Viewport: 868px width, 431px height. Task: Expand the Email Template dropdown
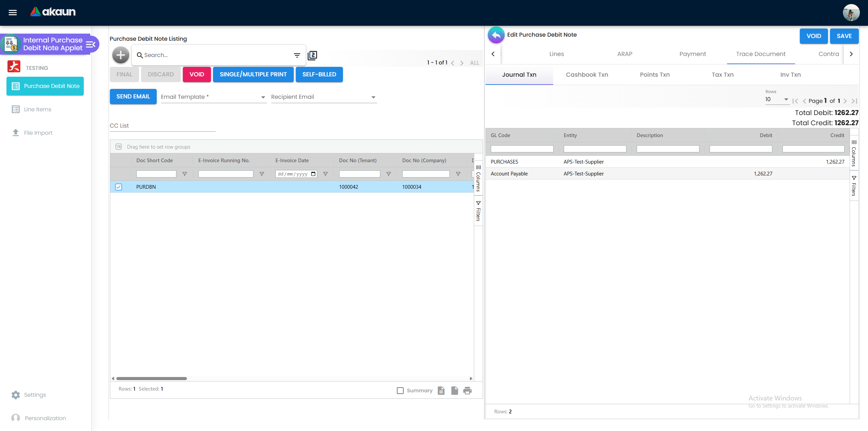point(263,97)
